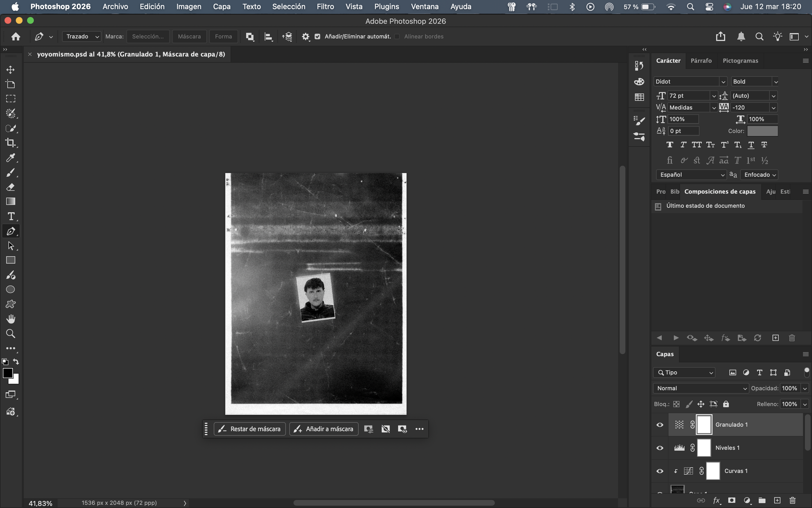
Task: Open the Trazado pen mode dropdown
Action: 82,37
